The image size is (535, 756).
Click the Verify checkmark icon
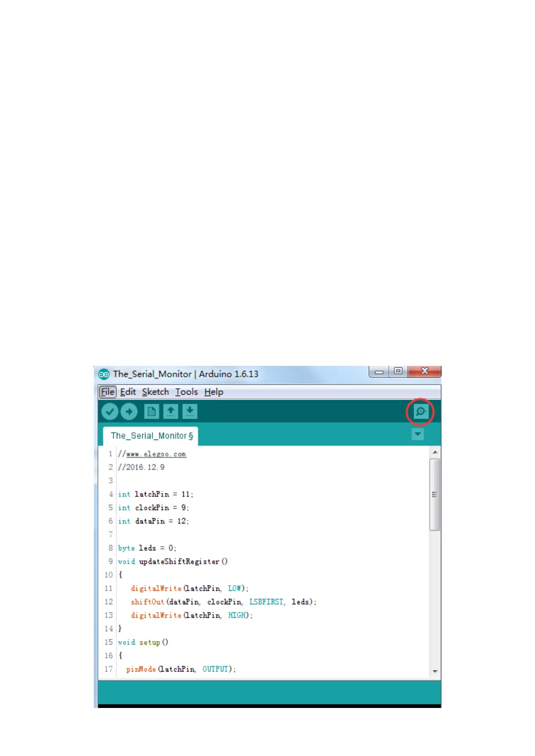point(110,411)
